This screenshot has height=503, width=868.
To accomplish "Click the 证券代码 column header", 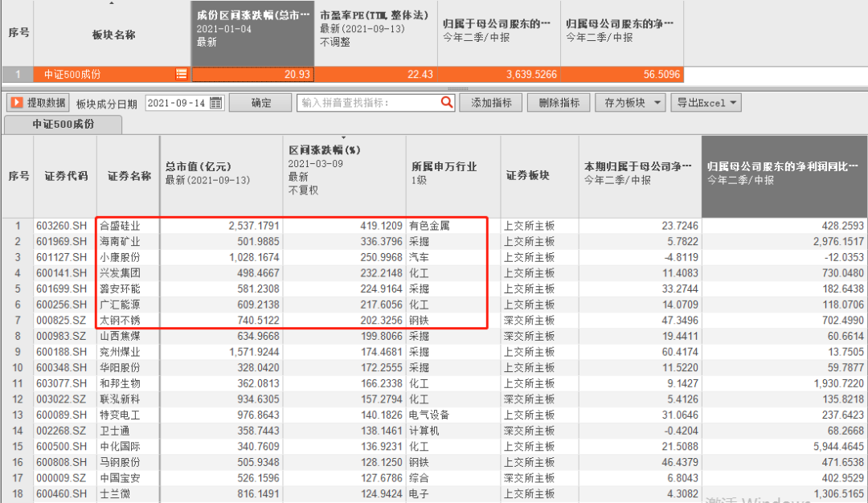I will click(x=65, y=177).
